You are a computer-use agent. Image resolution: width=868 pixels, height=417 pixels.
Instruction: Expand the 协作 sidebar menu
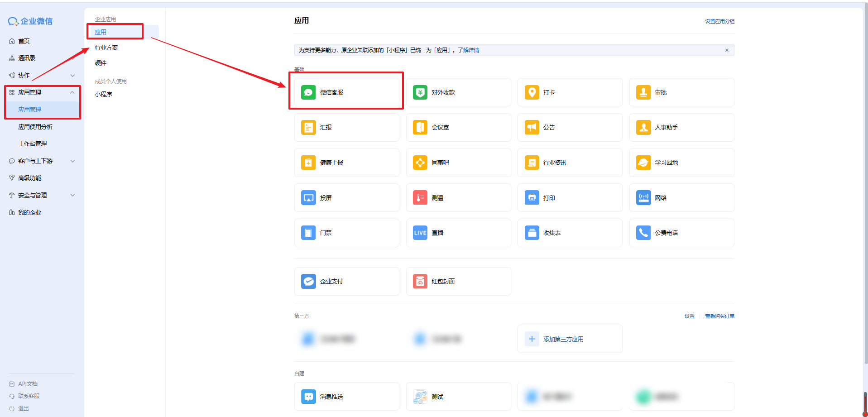click(x=72, y=75)
